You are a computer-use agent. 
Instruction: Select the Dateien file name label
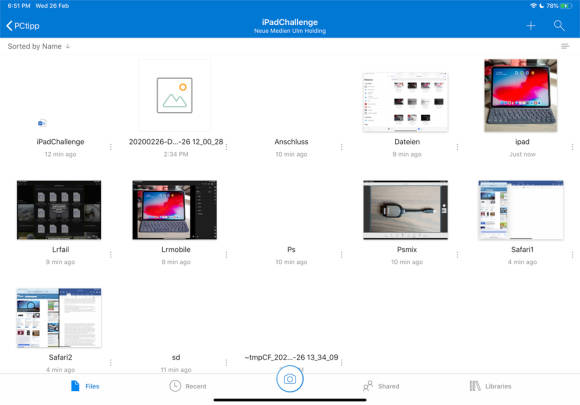[407, 142]
